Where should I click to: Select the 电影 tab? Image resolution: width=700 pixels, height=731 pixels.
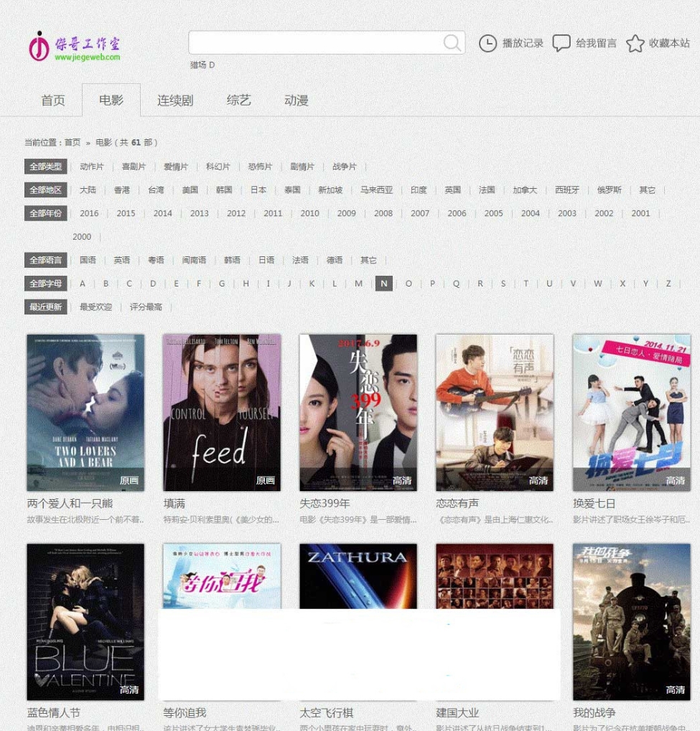[111, 100]
